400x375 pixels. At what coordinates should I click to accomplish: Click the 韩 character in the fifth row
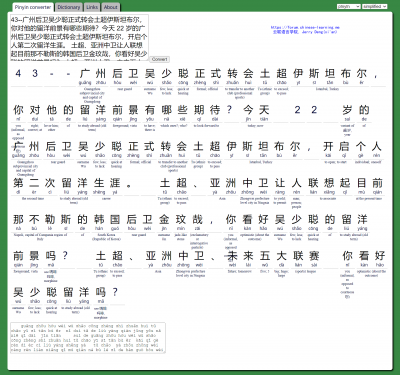[99, 219]
